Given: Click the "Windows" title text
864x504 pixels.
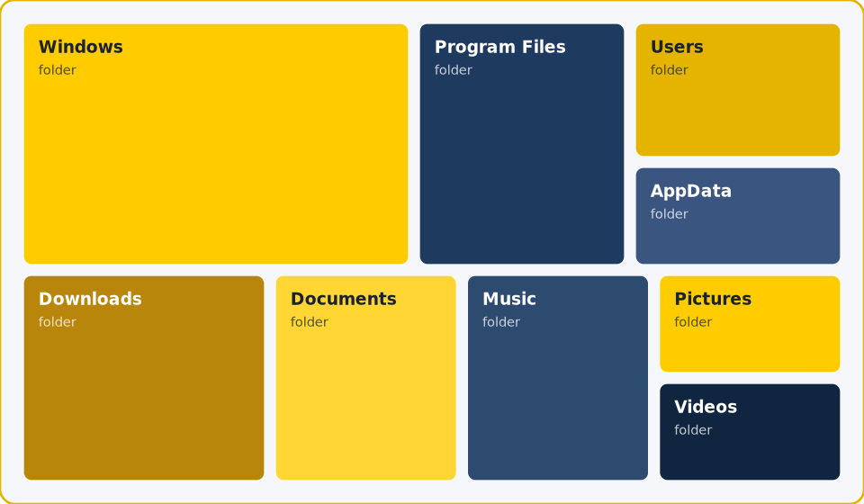Looking at the screenshot, I should 81,47.
